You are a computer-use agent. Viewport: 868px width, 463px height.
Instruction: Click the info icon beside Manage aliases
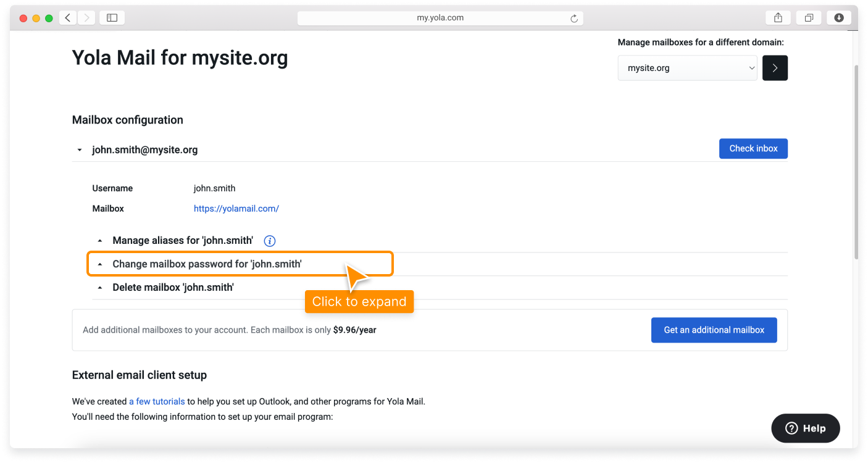pyautogui.click(x=270, y=241)
